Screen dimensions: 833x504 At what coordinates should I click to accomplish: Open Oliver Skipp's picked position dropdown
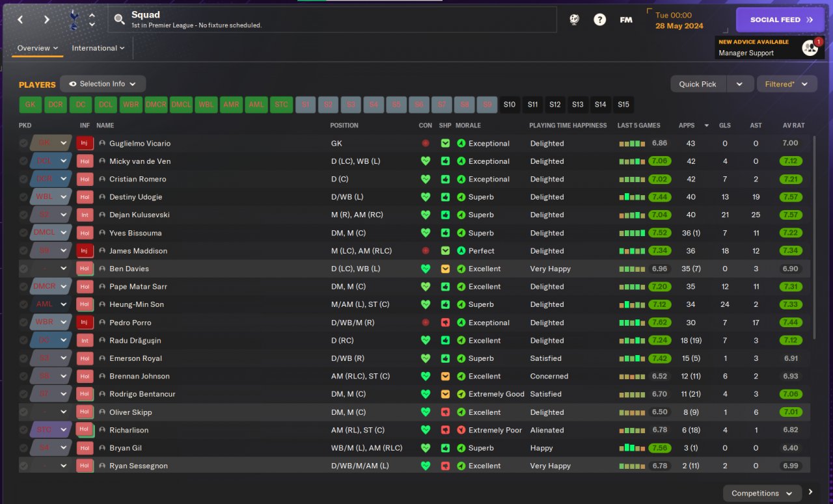tap(51, 412)
